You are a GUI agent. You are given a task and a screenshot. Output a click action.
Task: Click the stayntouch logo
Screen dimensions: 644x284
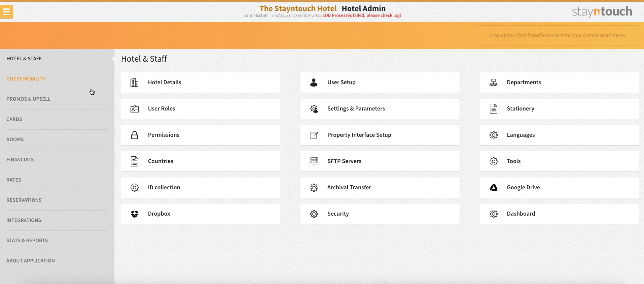(602, 12)
